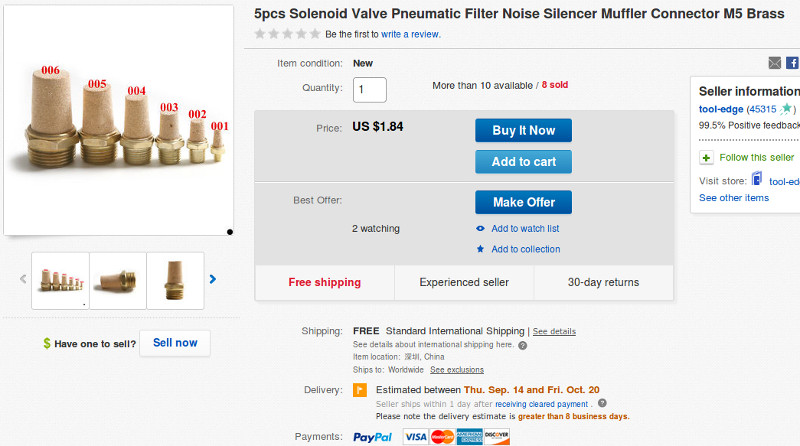This screenshot has width=800, height=446.
Task: Click the email share envelope icon
Action: [x=775, y=63]
